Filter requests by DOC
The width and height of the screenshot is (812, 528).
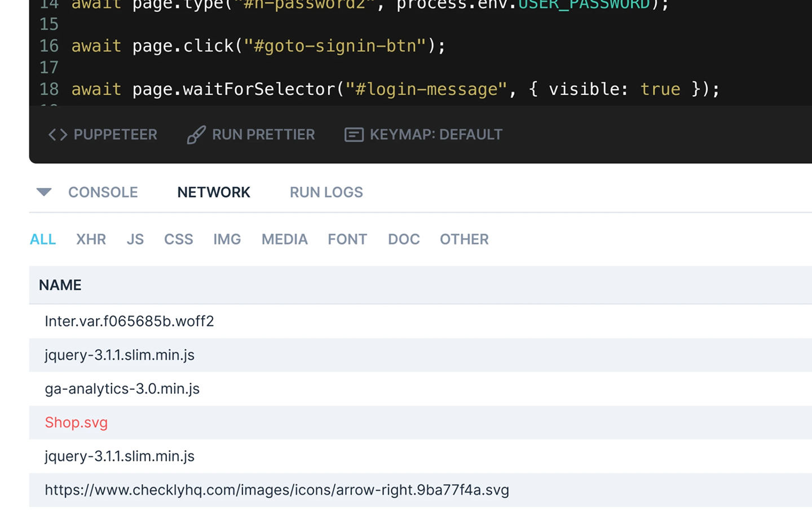tap(404, 239)
